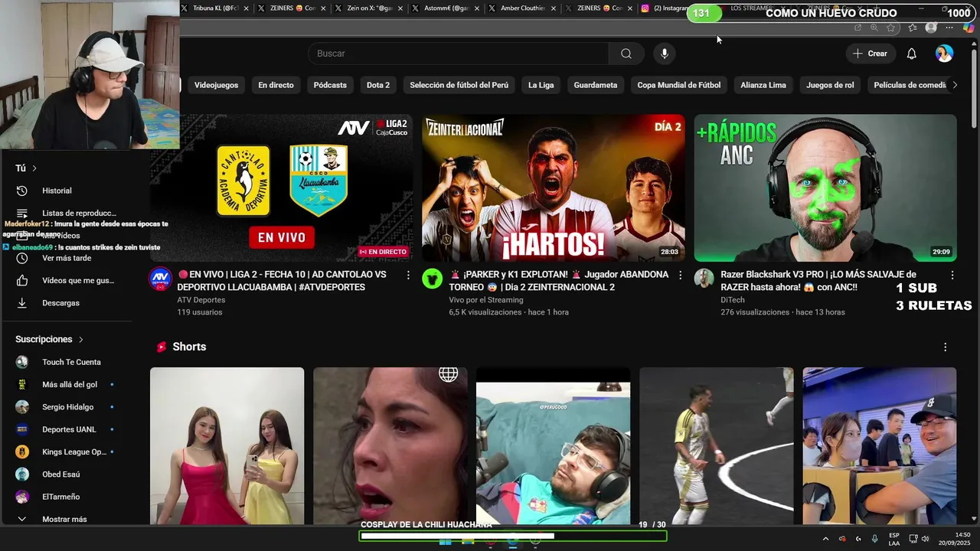Play the man with cap Short
The height and width of the screenshot is (551, 980).
(880, 446)
